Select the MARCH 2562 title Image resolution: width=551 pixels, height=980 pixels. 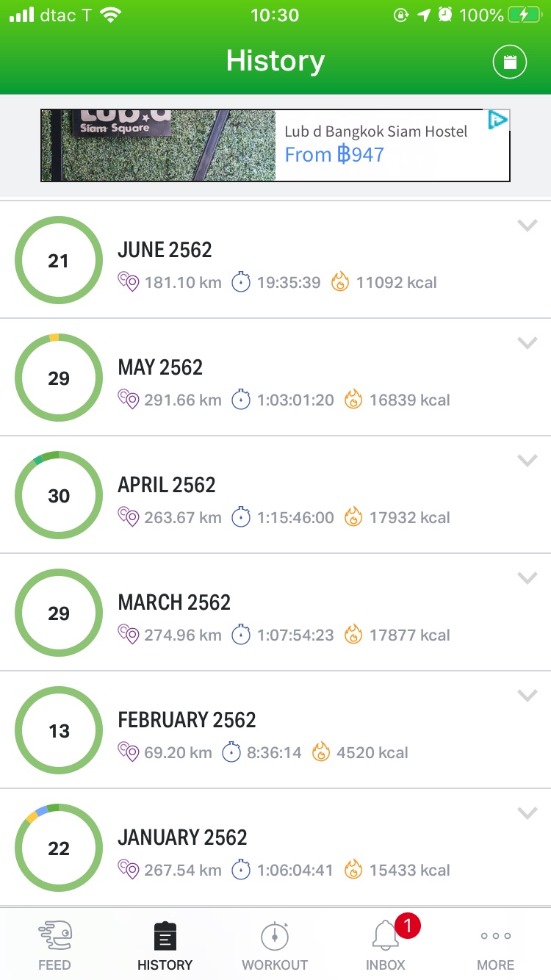(x=174, y=602)
